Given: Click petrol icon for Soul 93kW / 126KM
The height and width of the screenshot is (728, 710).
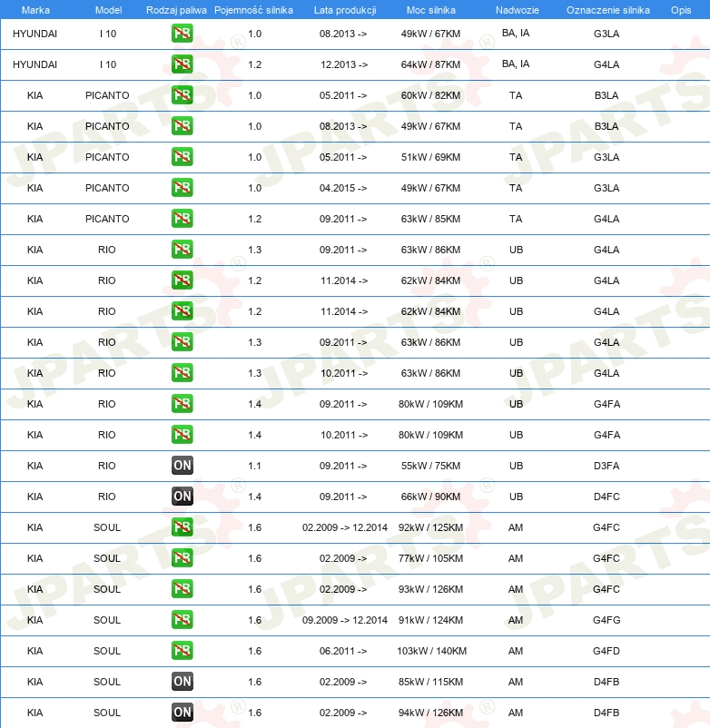Looking at the screenshot, I should pyautogui.click(x=182, y=589).
